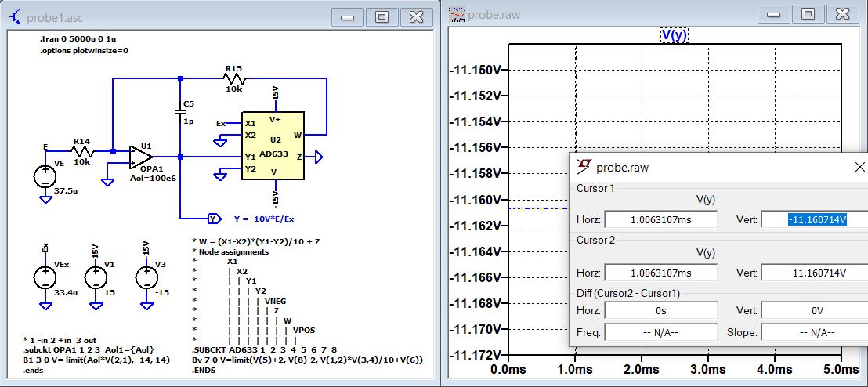Click the 1p value of capacitor C5
Screen dimensions: 868x387
(189, 121)
